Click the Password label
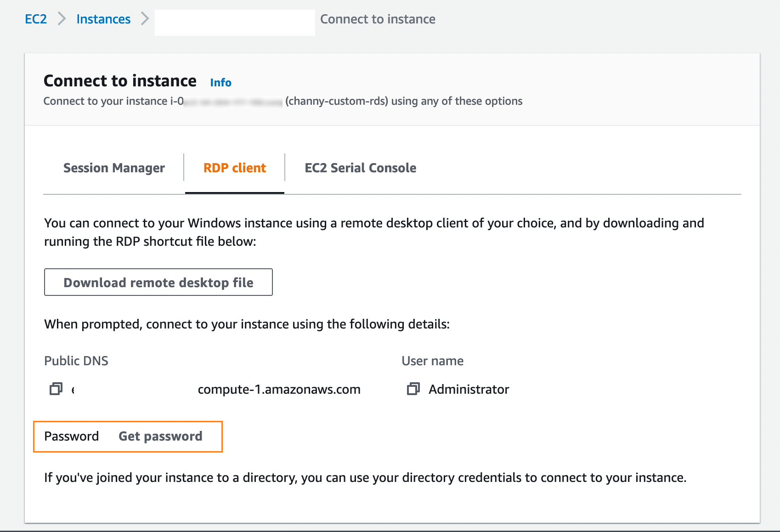The image size is (780, 532). pyautogui.click(x=71, y=436)
